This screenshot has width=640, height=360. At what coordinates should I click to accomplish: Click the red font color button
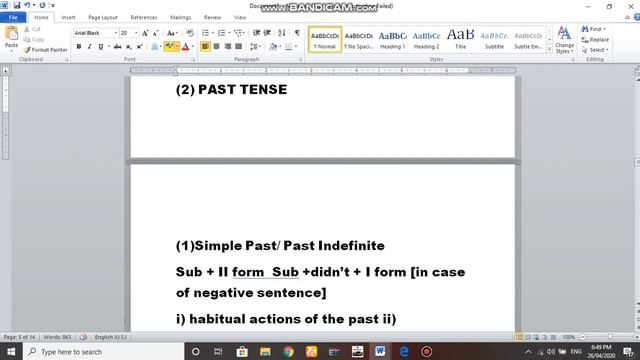point(185,47)
